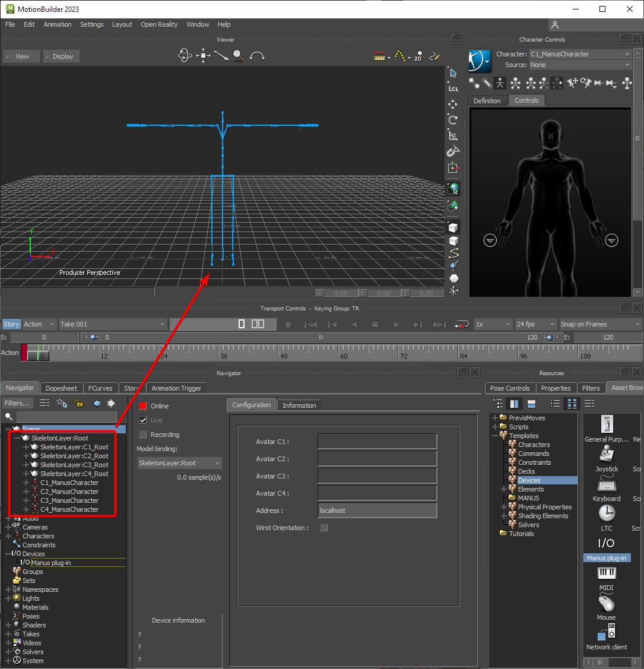Click the Mouse device icon
The height and width of the screenshot is (669, 644).
pos(606,603)
